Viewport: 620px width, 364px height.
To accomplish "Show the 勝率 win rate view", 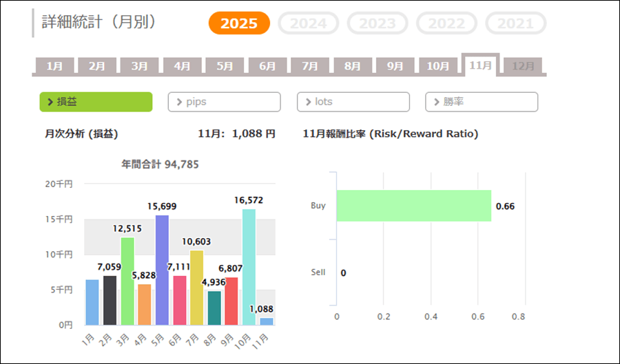I will pyautogui.click(x=481, y=102).
